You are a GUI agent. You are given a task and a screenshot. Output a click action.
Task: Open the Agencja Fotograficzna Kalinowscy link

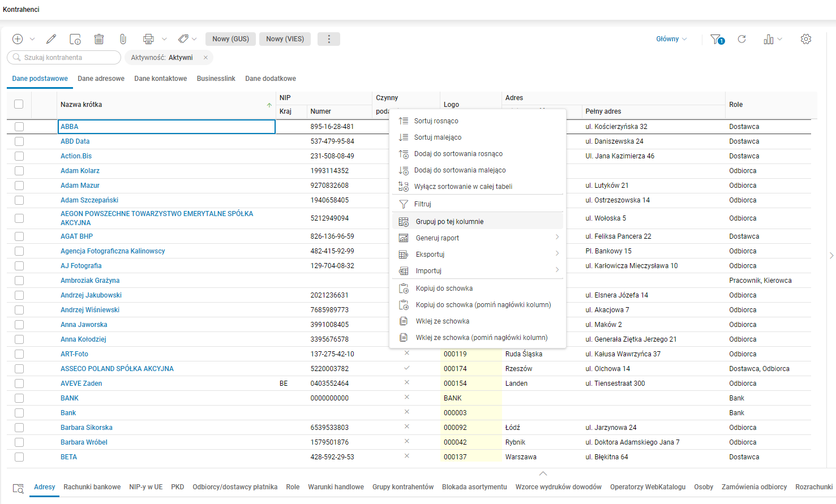(x=113, y=251)
